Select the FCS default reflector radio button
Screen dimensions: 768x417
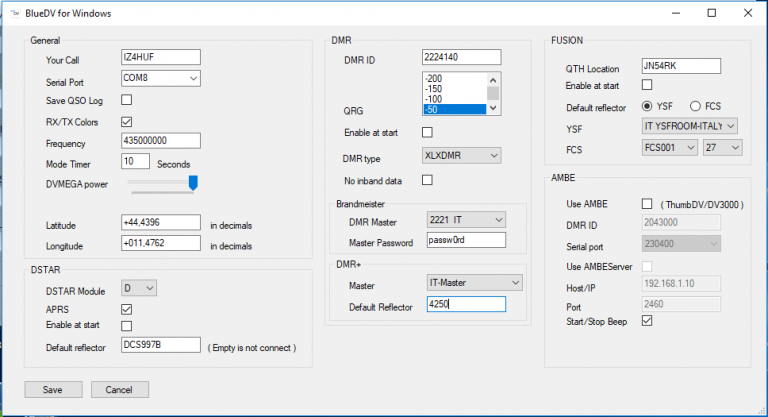695,106
